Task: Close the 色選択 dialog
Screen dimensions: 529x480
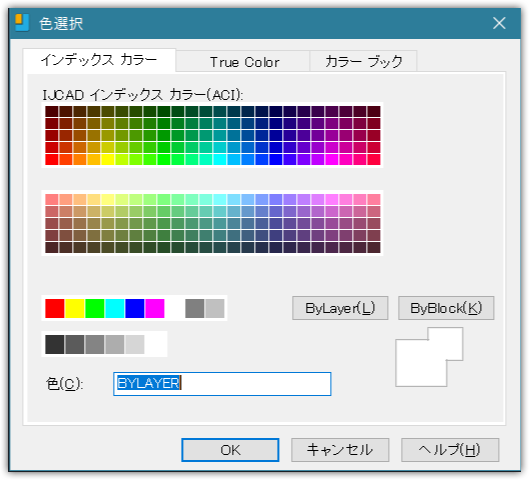Action: [499, 23]
